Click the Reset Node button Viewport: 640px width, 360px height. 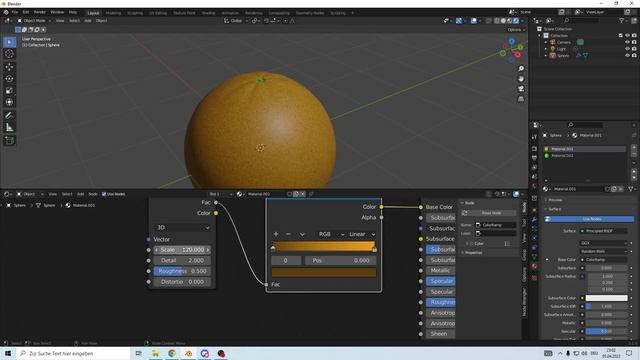(489, 213)
